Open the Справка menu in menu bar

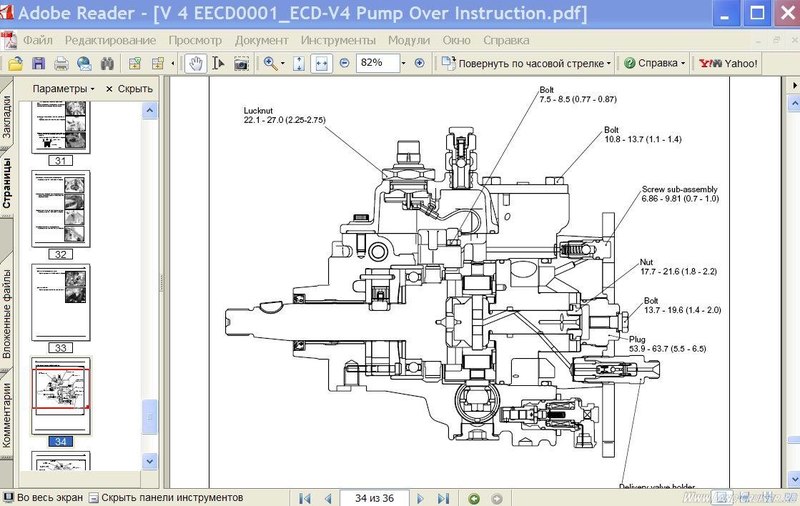click(506, 40)
